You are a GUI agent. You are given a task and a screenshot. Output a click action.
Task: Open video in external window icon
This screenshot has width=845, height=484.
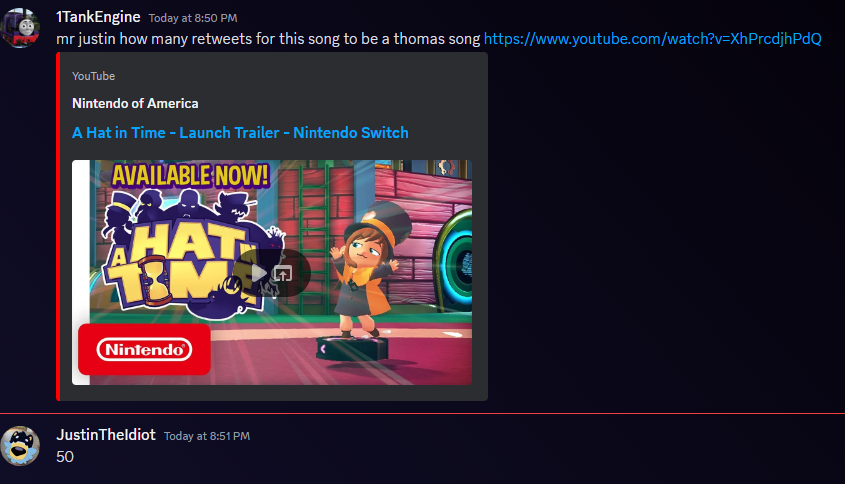point(283,273)
